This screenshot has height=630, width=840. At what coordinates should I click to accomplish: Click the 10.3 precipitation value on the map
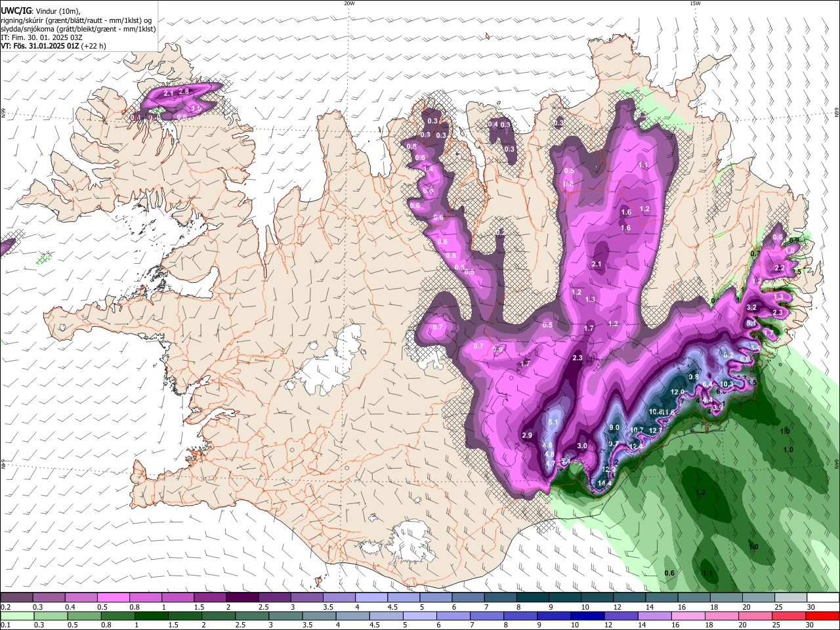pyautogui.click(x=726, y=384)
